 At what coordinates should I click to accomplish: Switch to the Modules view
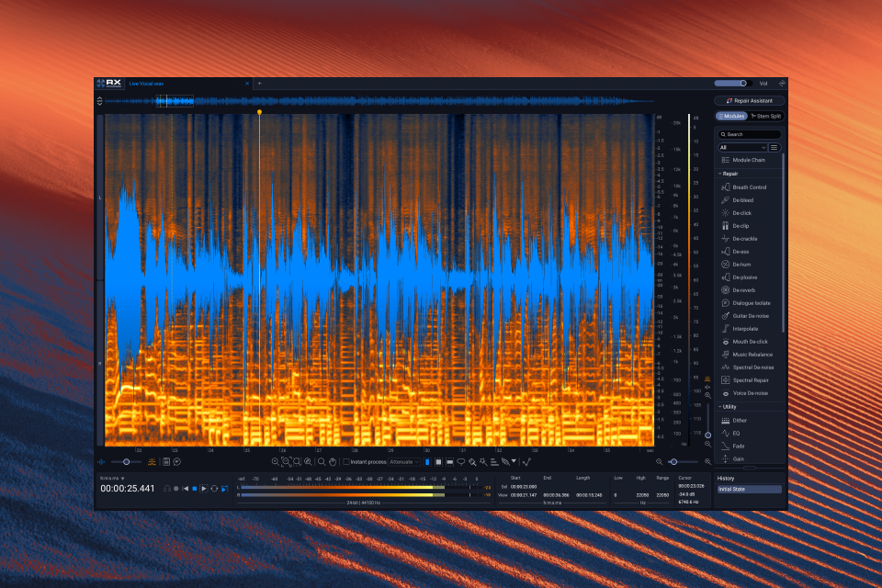(731, 116)
